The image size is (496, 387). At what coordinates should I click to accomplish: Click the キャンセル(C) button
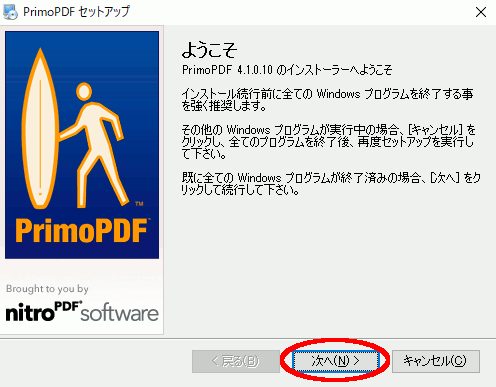(436, 361)
